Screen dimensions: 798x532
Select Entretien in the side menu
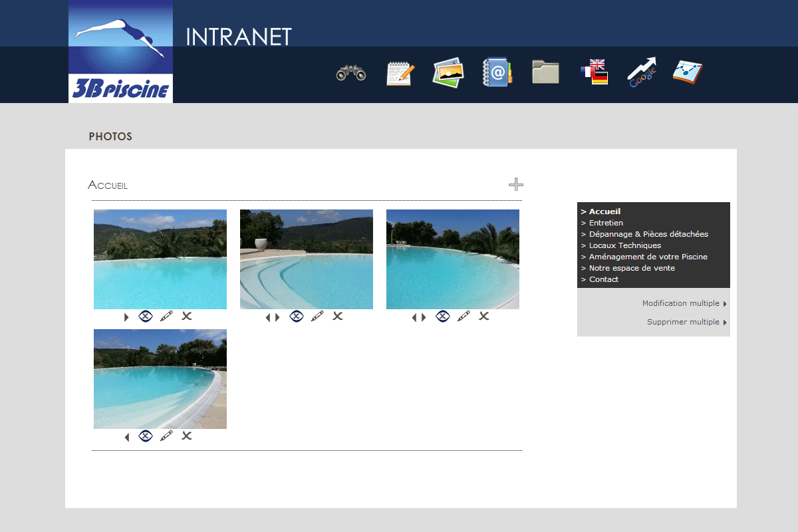coord(606,223)
